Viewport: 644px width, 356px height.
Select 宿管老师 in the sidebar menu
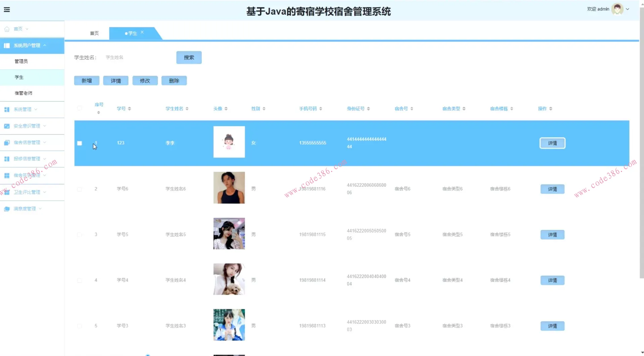[23, 93]
